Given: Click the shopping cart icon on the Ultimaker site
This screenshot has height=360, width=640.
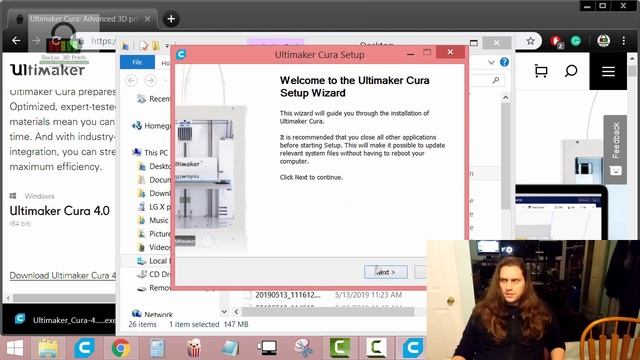Looking at the screenshot, I should click(541, 71).
